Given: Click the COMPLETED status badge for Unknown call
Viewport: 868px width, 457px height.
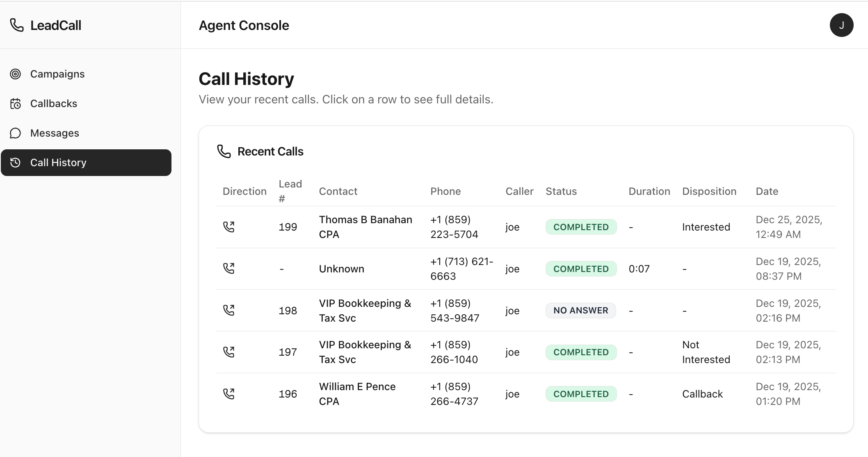Looking at the screenshot, I should [580, 268].
